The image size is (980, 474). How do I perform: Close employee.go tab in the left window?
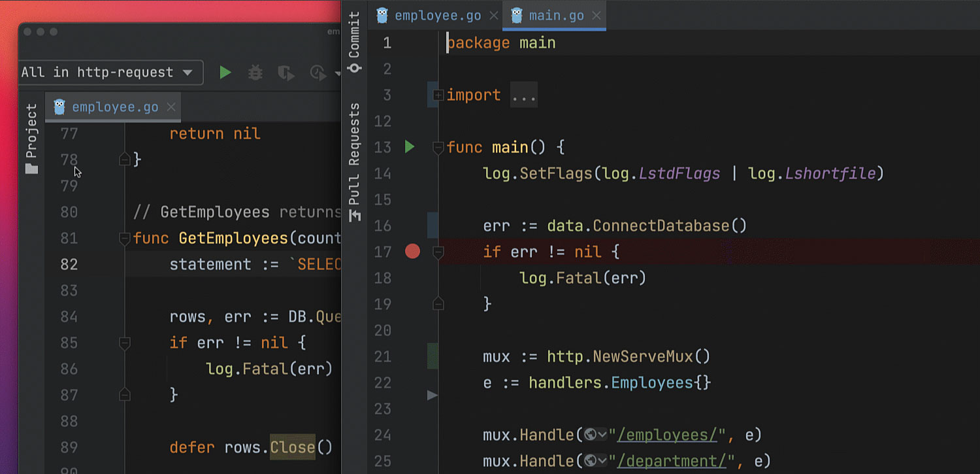[x=171, y=107]
